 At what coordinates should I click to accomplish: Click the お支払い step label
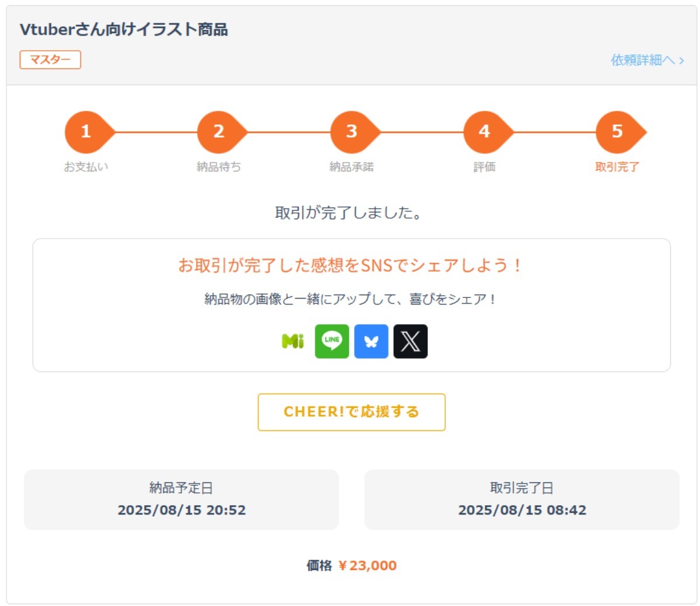86,167
